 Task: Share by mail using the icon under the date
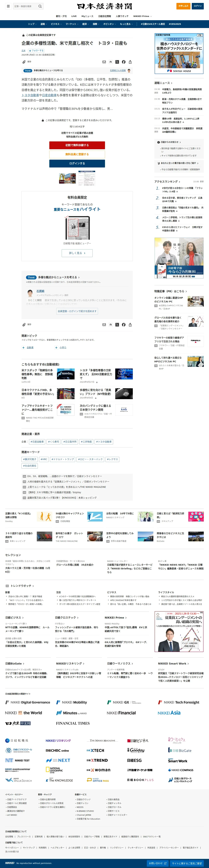[x=104, y=62]
